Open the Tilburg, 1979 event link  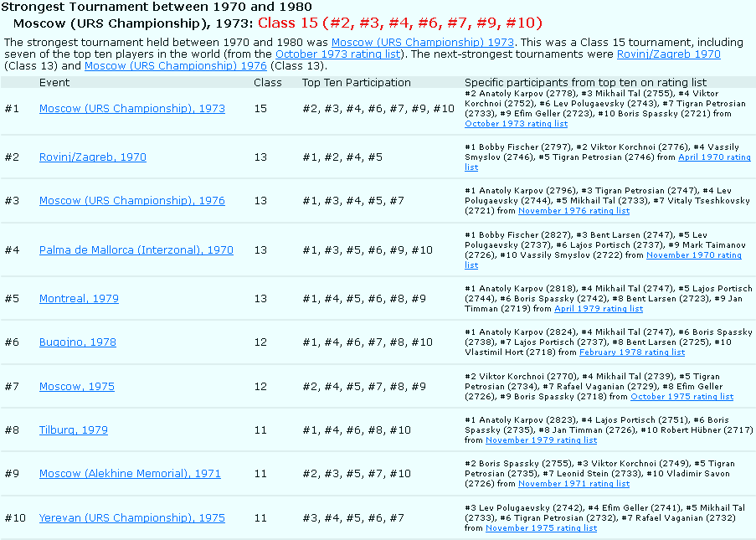click(x=73, y=430)
